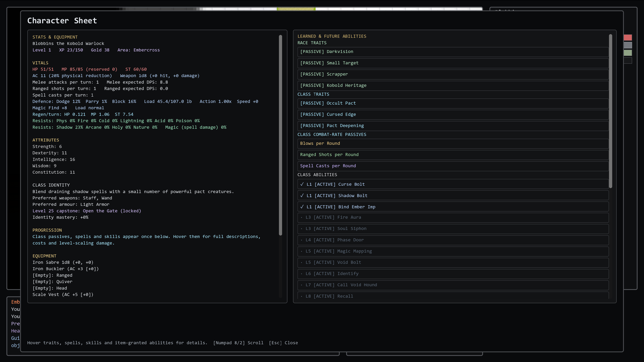The height and width of the screenshot is (362, 644).
Task: Click the "Shadow 23%" resist value
Action: 70,127
